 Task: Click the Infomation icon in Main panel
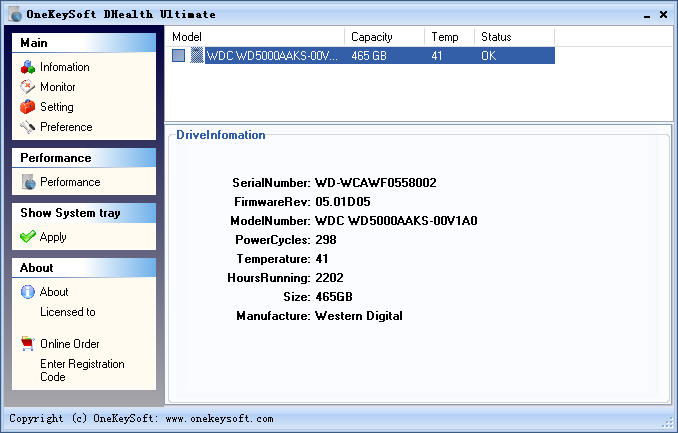(28, 67)
